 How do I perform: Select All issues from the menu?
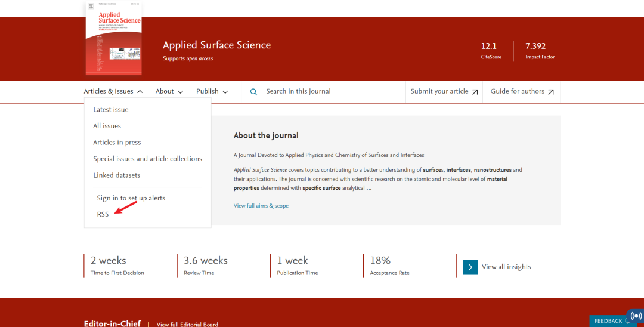tap(107, 126)
